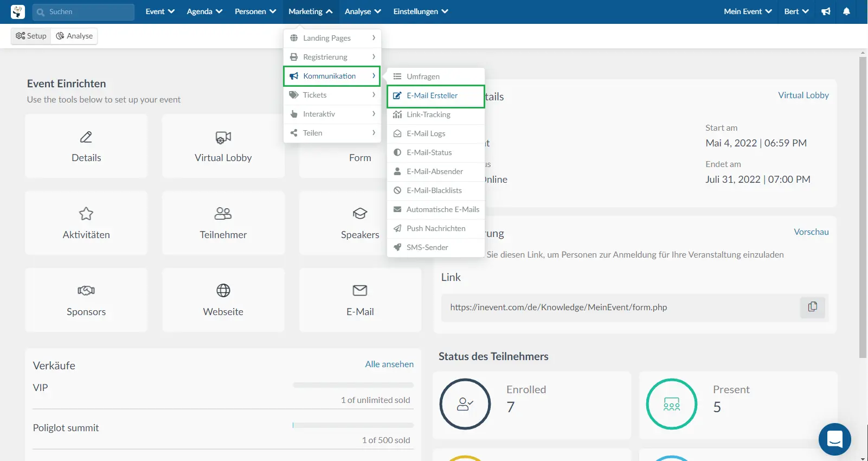Click the 'Juli 31, 2022 | 07:00 PM' end date
This screenshot has height=461, width=868.
[x=757, y=180]
